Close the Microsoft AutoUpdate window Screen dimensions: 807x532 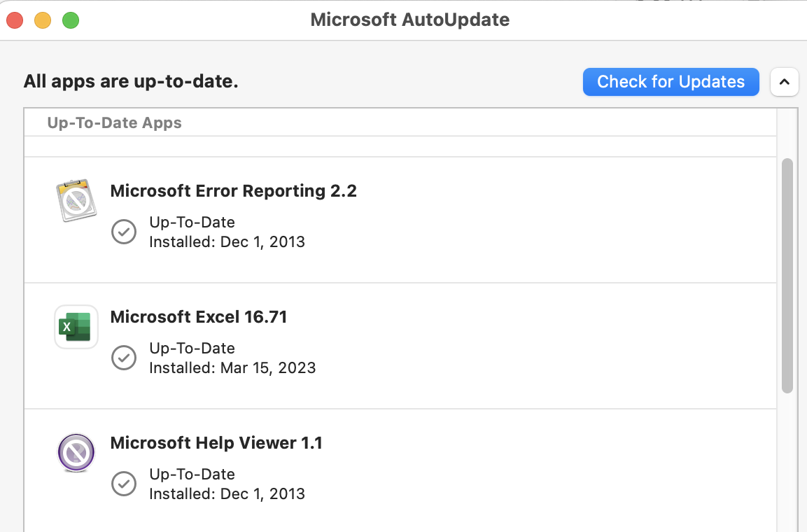pyautogui.click(x=15, y=20)
